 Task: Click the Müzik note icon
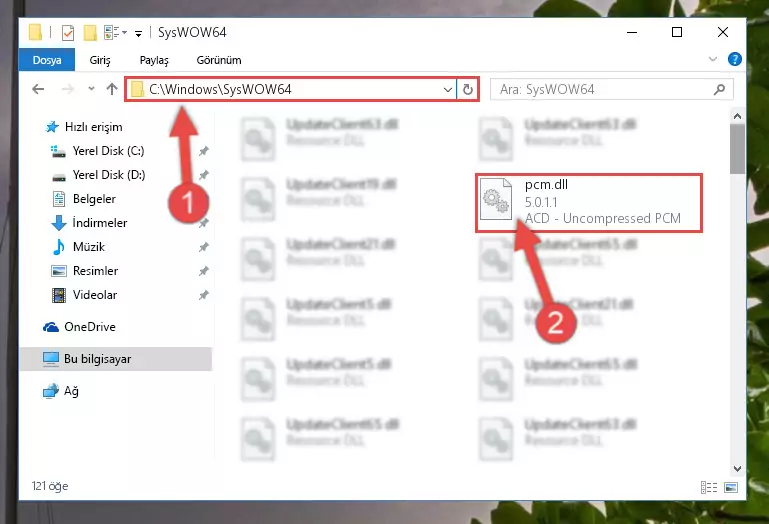(59, 247)
